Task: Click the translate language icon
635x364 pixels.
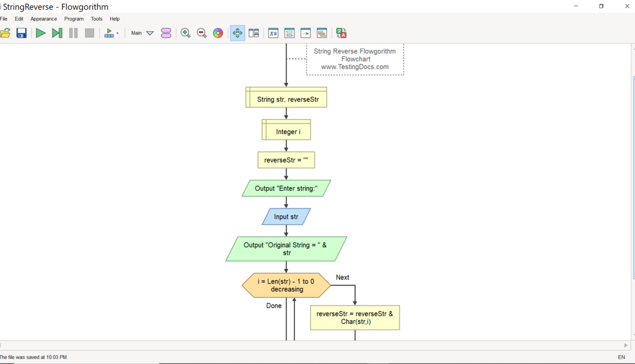Action: [x=342, y=33]
